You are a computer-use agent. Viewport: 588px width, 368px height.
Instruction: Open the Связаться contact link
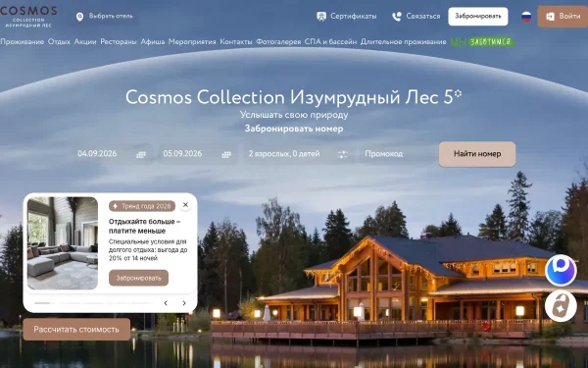coord(423,16)
